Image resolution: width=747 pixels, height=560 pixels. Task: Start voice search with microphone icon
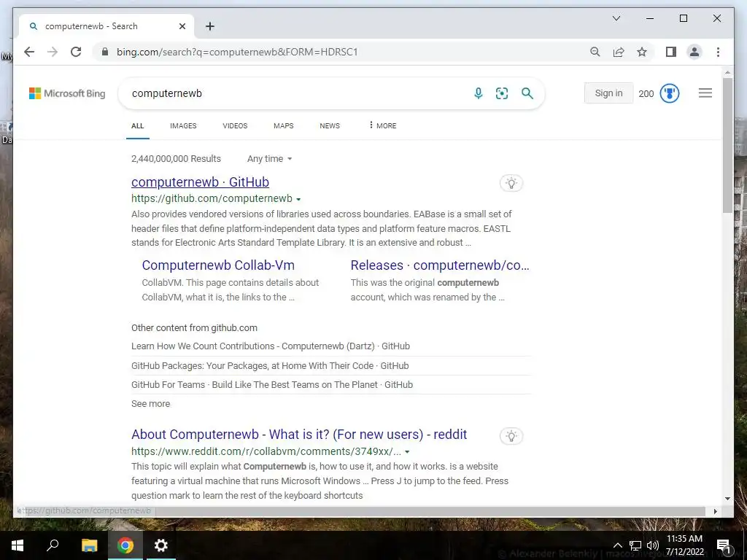(x=479, y=93)
